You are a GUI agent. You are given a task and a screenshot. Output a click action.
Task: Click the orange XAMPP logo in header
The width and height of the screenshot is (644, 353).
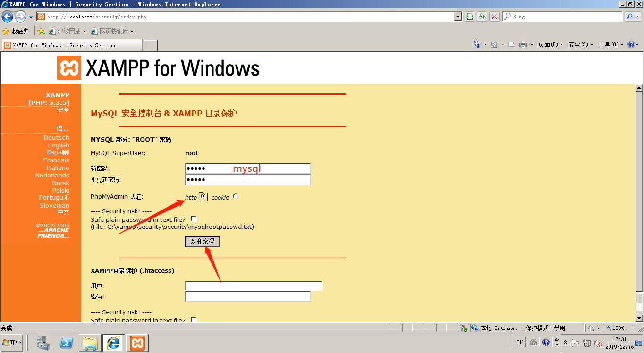(69, 68)
